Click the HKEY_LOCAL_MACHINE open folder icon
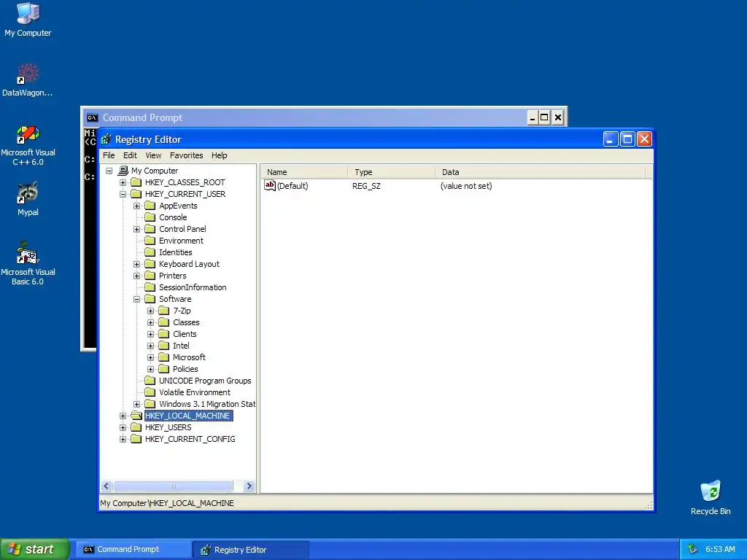Screen dimensions: 747x560 (136, 416)
